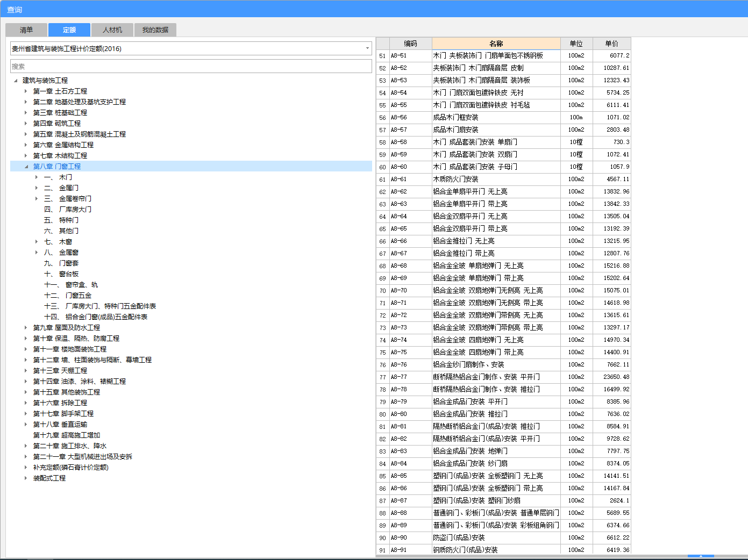The height and width of the screenshot is (560, 748).
Task: Click 铝合金推拉门 无上亮 cell
Action: (x=496, y=241)
